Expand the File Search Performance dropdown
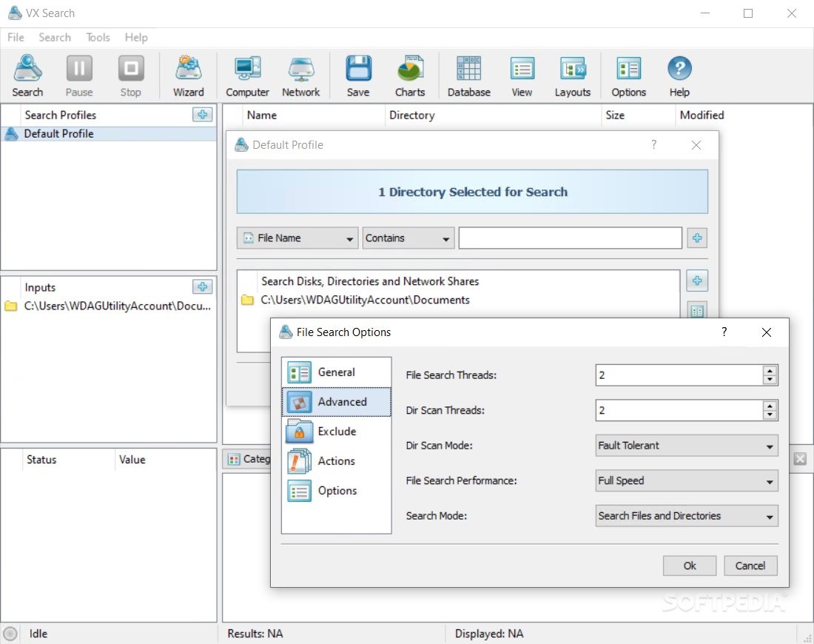 [687, 481]
